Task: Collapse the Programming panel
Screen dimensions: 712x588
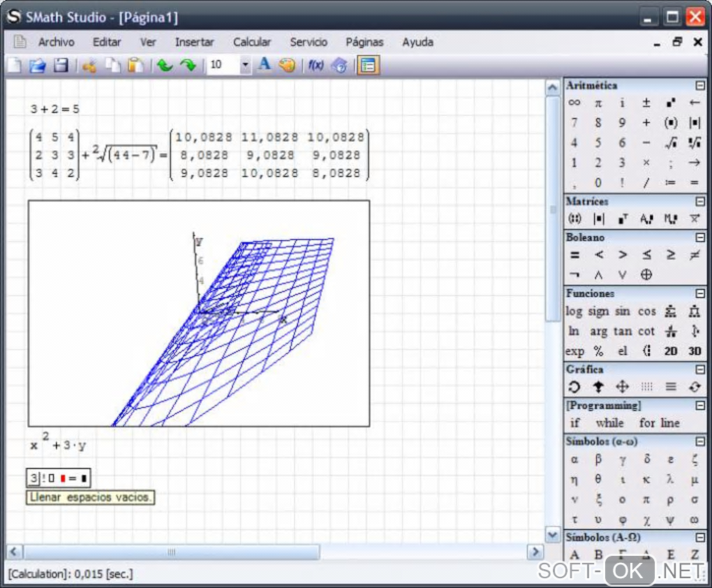Action: tap(700, 405)
